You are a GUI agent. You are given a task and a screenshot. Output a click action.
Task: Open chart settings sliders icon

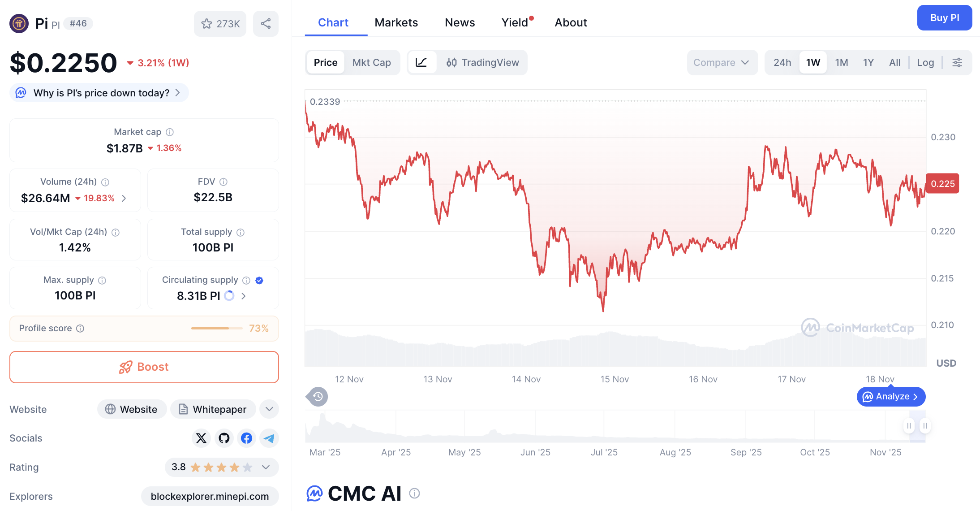click(957, 62)
